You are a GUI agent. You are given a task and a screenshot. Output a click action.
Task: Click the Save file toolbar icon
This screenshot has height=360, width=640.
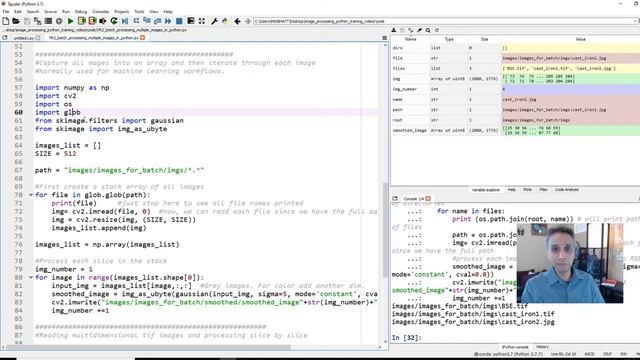(27, 21)
